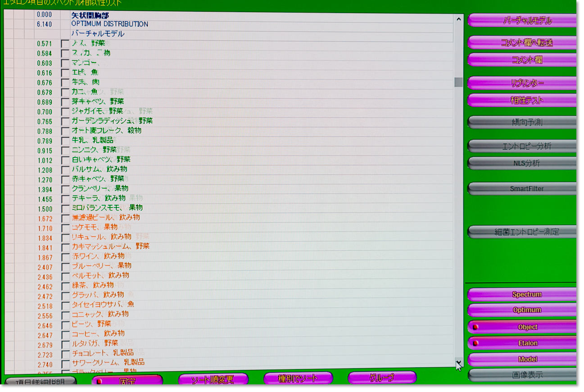Select the Model button
Viewport: 584px width, 392px height.
(522, 359)
